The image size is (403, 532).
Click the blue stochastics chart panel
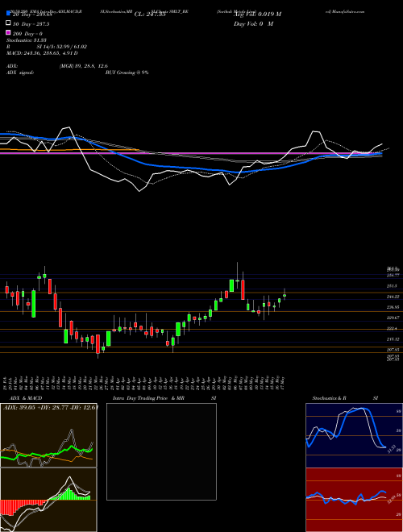coord(354,435)
